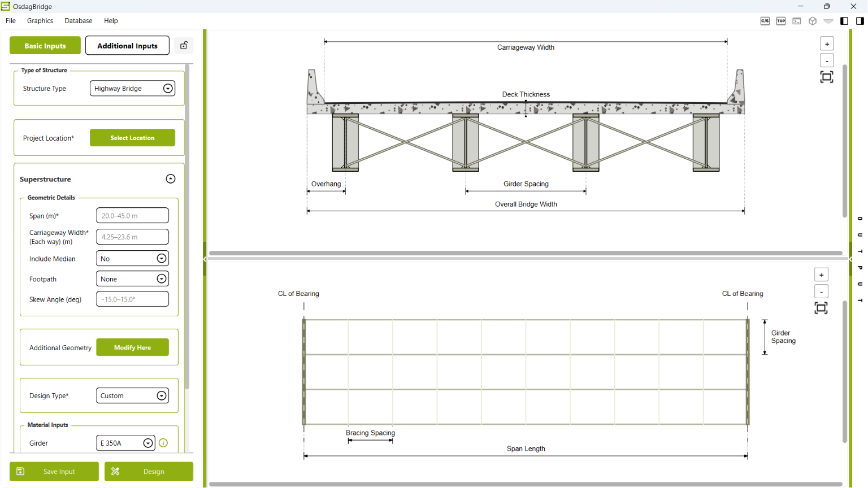Open the Design Type dropdown
Image resolution: width=868 pixels, height=488 pixels.
pos(132,396)
